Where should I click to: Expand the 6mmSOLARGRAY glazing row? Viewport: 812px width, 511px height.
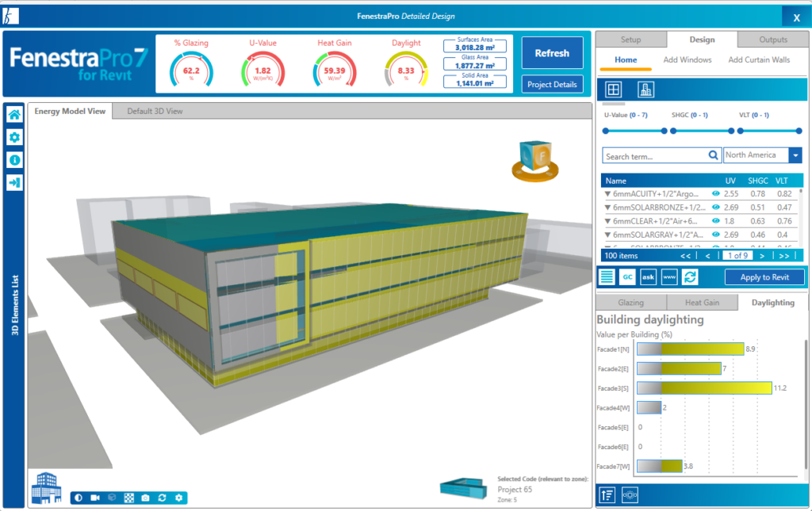607,235
